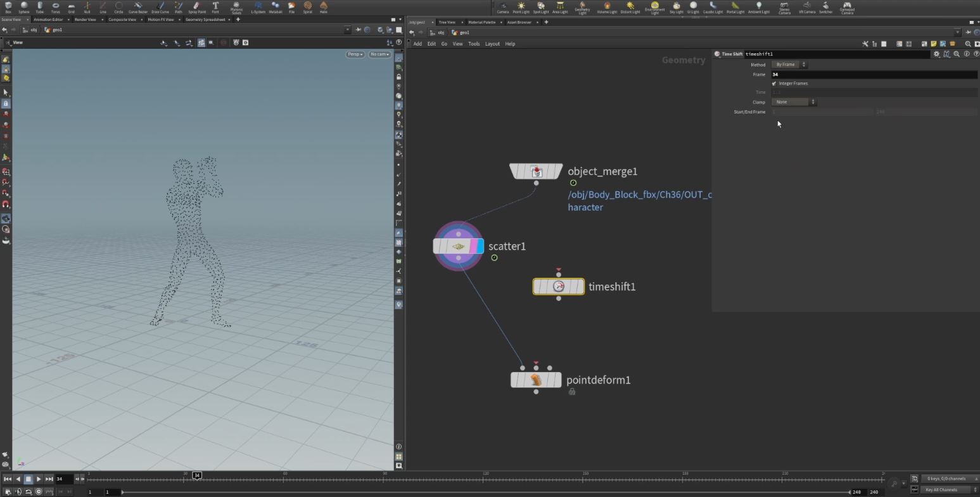Select the Box shelf tool

point(8,8)
